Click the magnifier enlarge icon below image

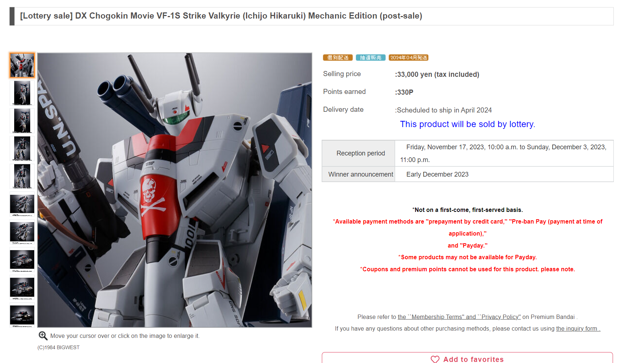pos(43,336)
